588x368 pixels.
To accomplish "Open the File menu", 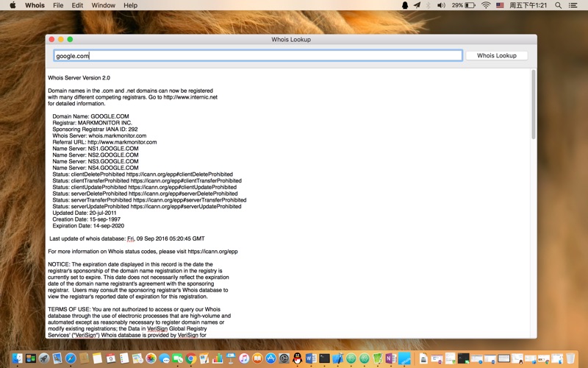I will point(58,5).
